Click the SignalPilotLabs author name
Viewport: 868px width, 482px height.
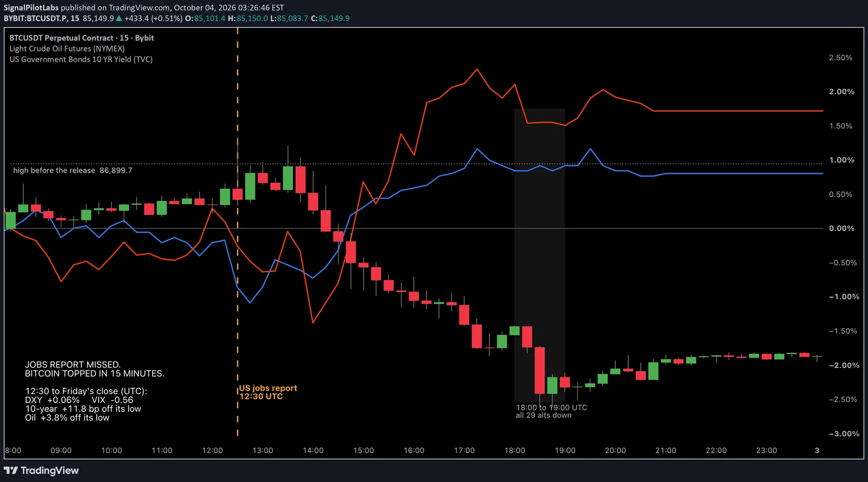(x=31, y=8)
